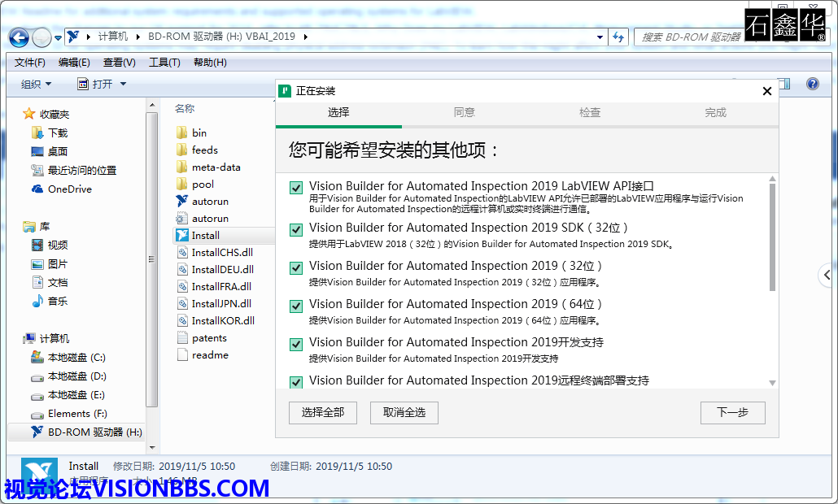Viewport: 838px width, 504px height.
Task: Select InstallCHS.dll file
Action: pos(215,252)
